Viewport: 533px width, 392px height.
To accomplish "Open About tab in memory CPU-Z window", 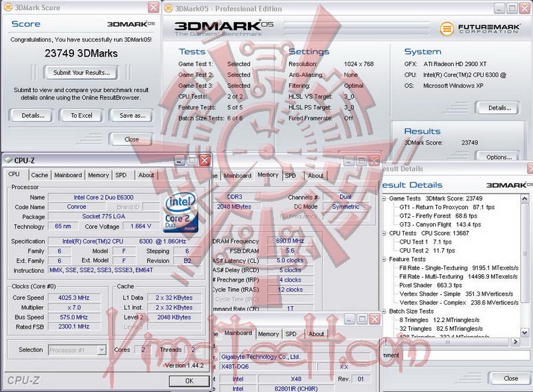I will click(315, 176).
